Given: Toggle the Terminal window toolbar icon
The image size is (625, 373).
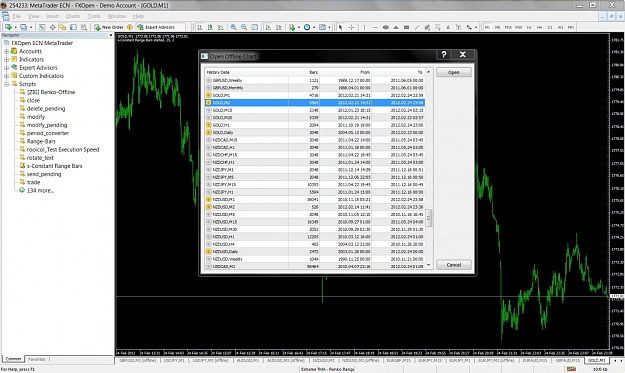Looking at the screenshot, I should pyautogui.click(x=73, y=27).
